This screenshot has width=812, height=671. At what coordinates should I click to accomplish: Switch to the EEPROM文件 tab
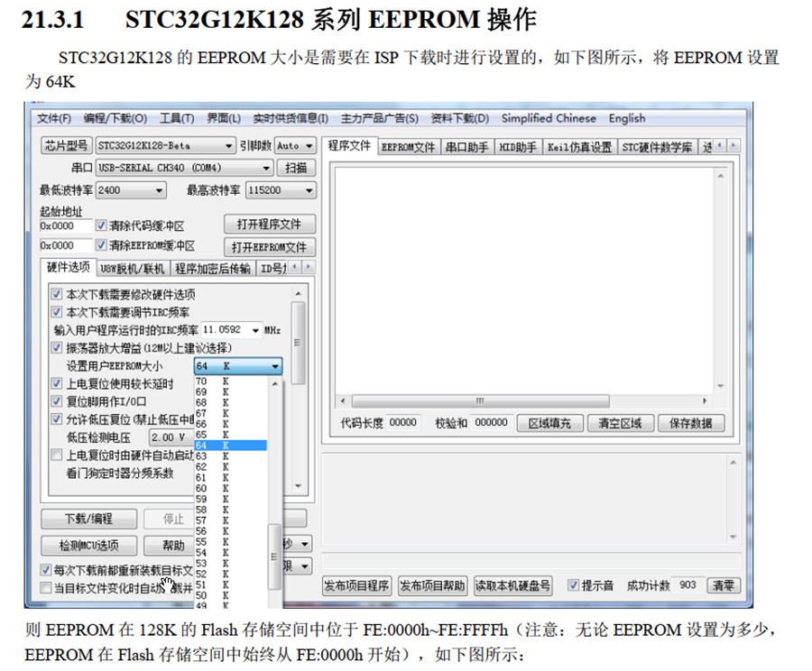(x=409, y=144)
